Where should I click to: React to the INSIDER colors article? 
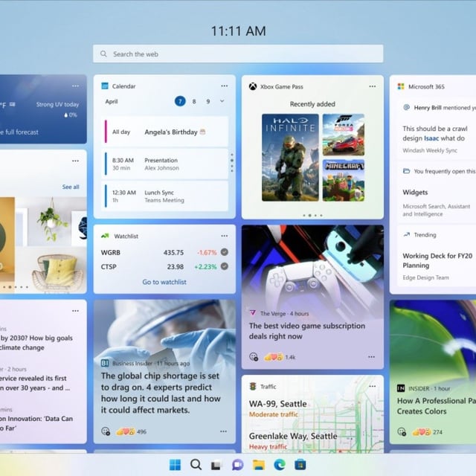pos(402,431)
